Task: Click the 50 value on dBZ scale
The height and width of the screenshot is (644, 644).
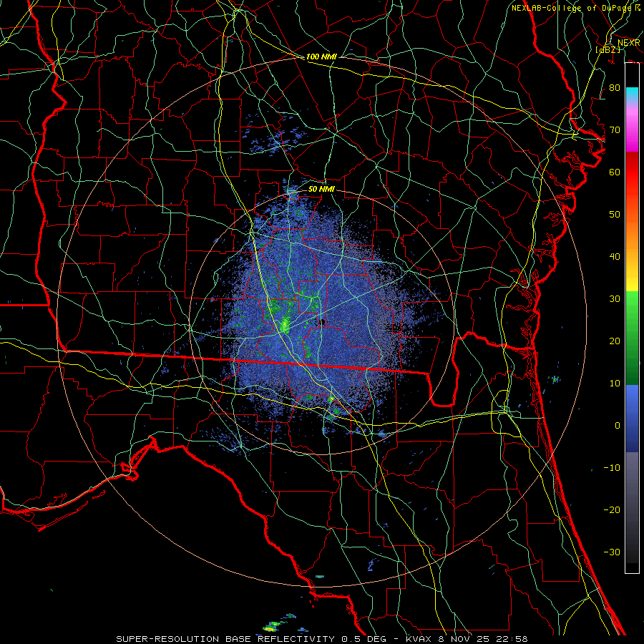Action: [615, 215]
